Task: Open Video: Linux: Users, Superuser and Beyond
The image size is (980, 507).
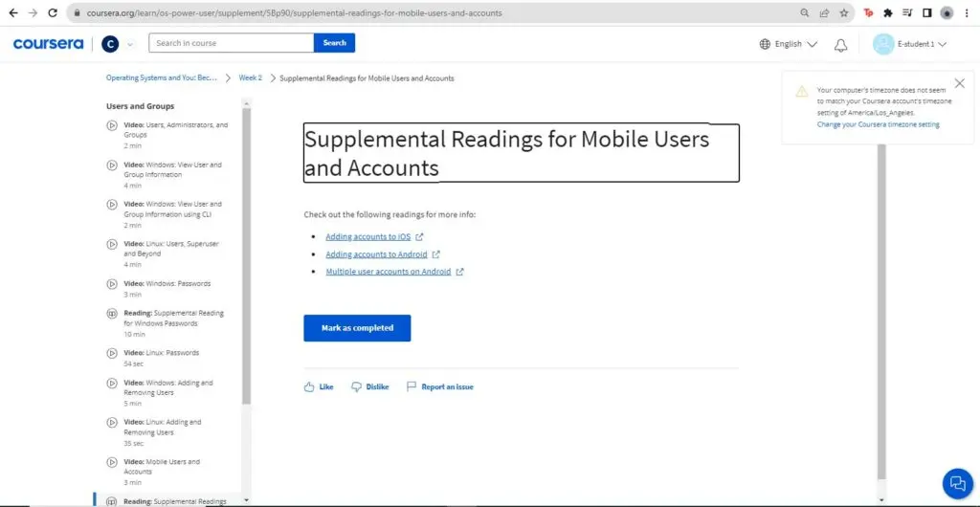Action: (172, 254)
